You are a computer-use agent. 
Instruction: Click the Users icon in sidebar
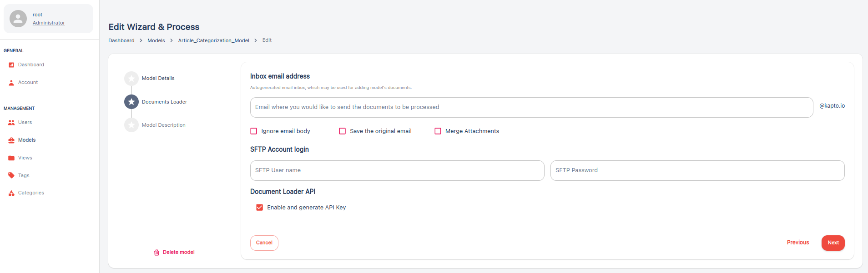tap(11, 123)
